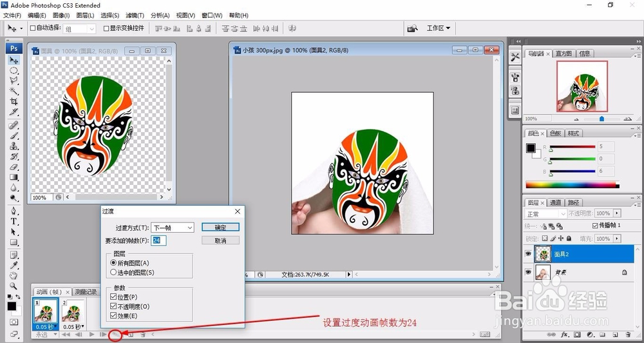Select the Blur tool
Screen dimensions: 644x343
click(x=14, y=188)
